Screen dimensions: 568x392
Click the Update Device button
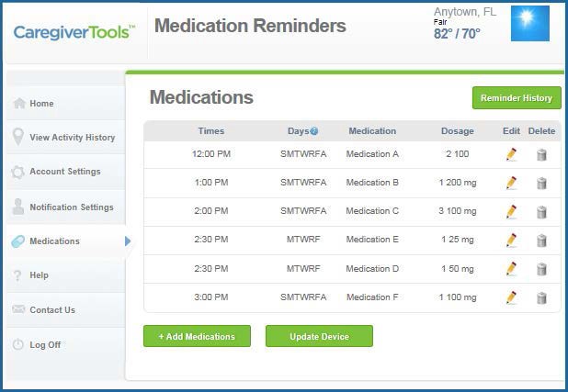click(319, 336)
